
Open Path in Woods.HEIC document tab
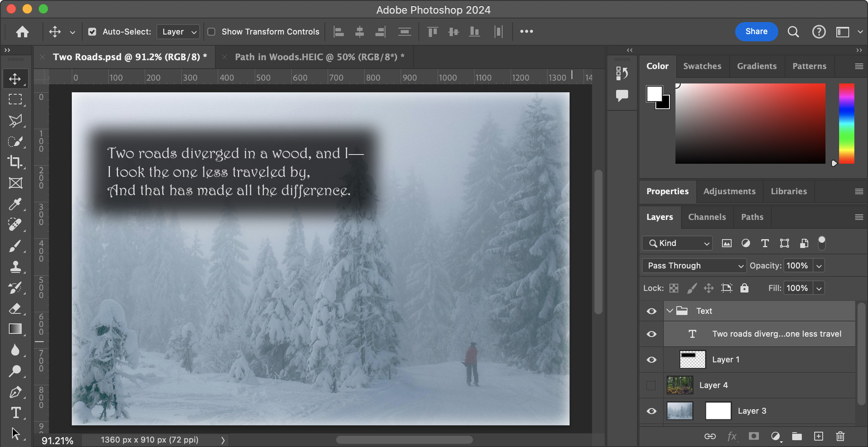pos(316,57)
